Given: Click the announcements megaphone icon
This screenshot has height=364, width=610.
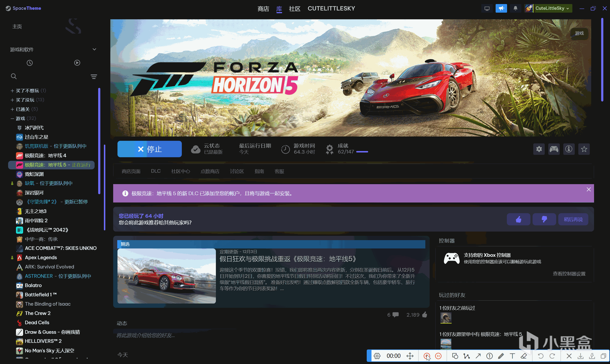Looking at the screenshot, I should 501,8.
